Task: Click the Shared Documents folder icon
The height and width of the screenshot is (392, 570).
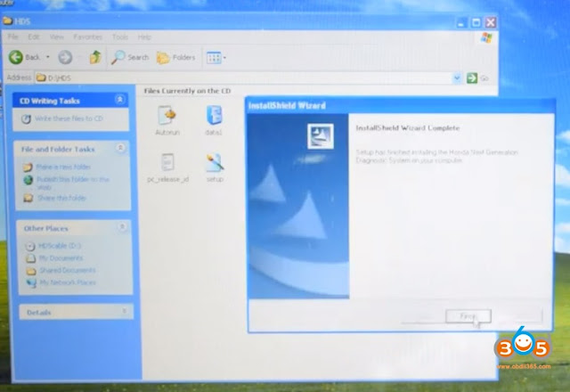Action: [31, 271]
